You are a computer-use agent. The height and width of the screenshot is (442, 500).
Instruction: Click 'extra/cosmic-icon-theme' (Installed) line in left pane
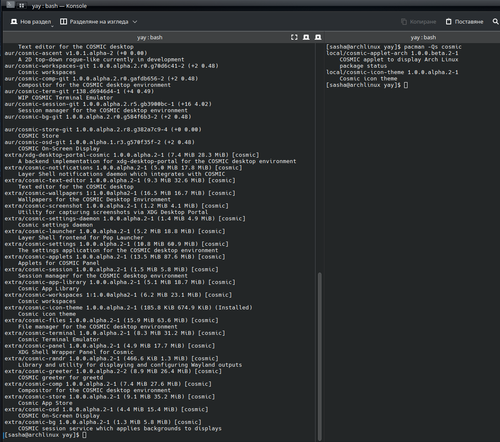[128, 308]
